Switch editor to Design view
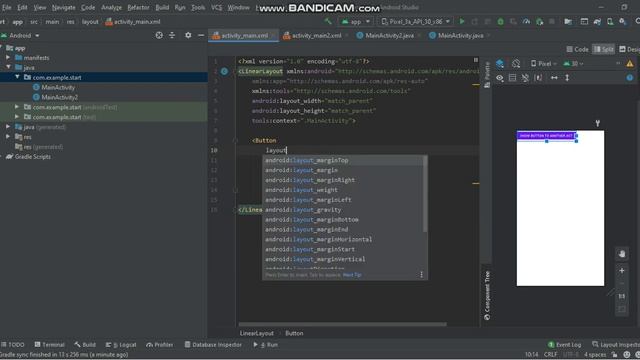This screenshot has width=640, height=360. [x=629, y=49]
